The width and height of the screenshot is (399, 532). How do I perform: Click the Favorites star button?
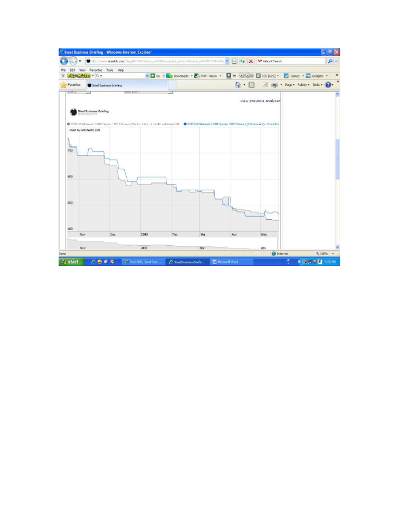click(x=71, y=85)
